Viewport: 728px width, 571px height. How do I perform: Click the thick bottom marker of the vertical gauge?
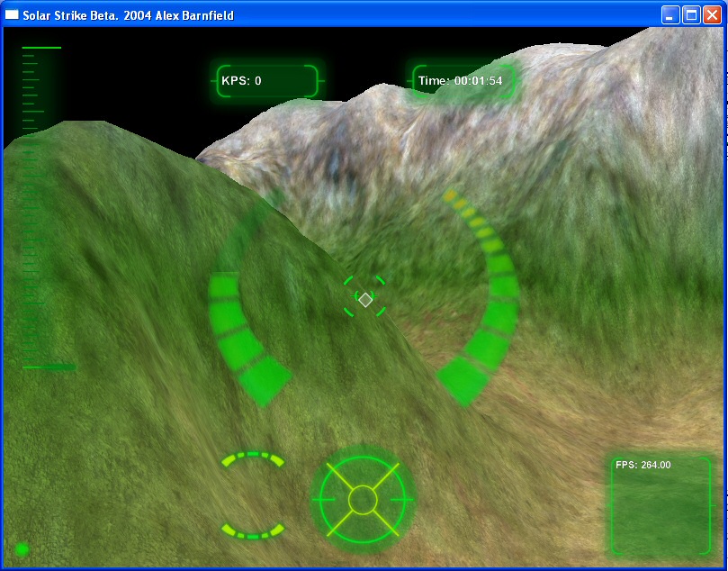click(x=49, y=367)
